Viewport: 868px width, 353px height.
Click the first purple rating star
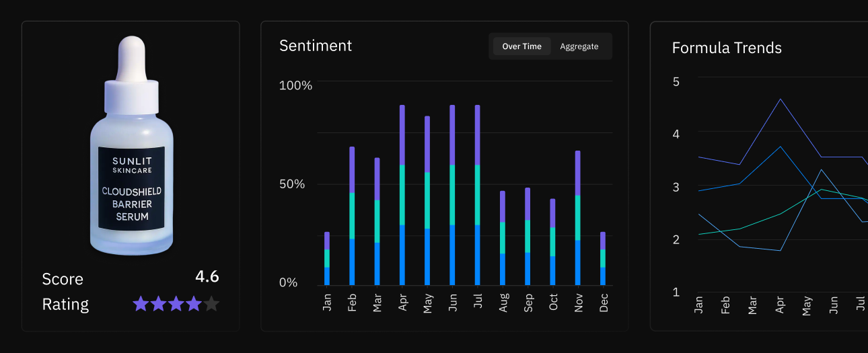coord(141,304)
